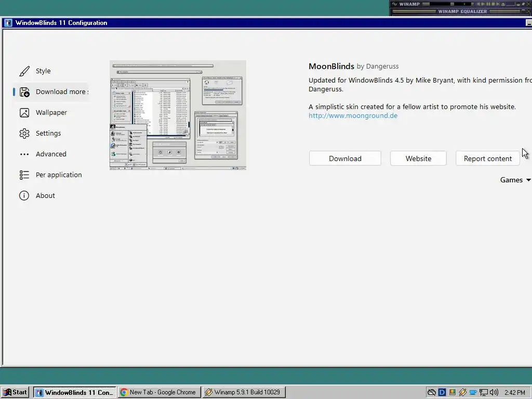Click the 'by Dangeruss' author text

(378, 66)
